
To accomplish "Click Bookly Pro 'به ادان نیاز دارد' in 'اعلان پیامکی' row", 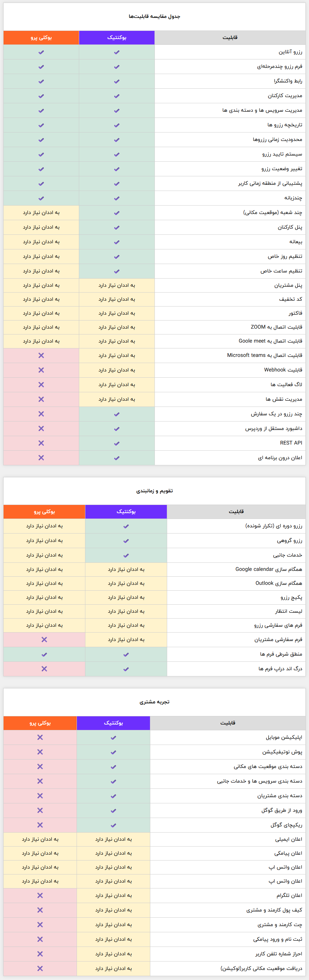I will pyautogui.click(x=40, y=853).
